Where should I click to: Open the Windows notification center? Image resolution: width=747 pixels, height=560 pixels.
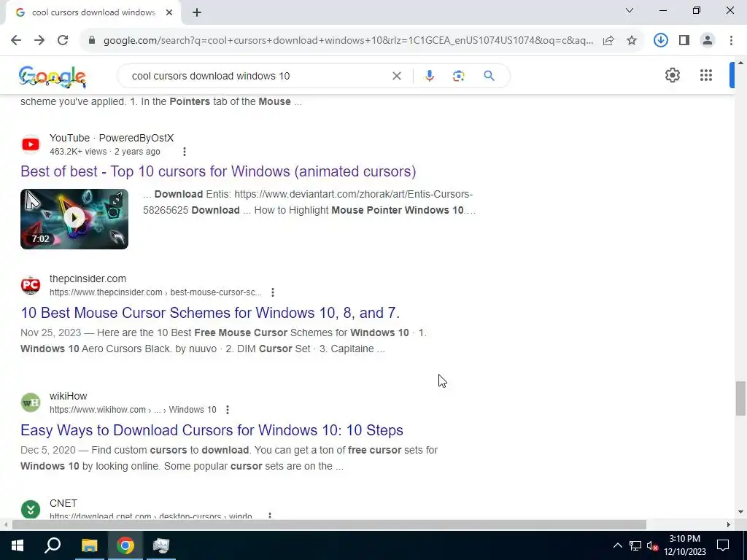click(723, 545)
